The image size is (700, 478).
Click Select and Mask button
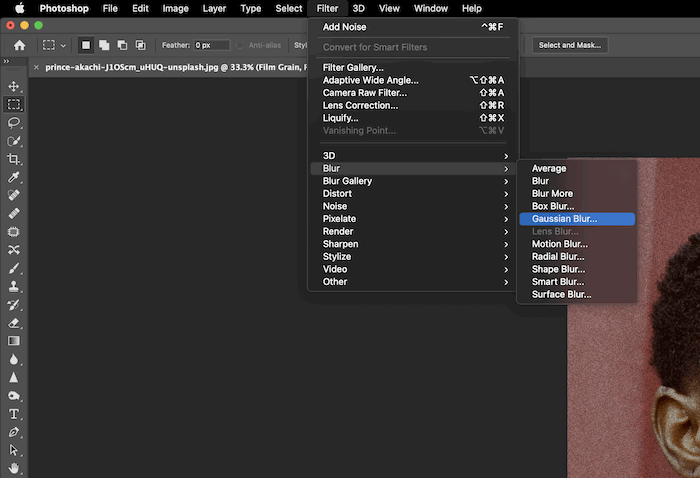pos(570,45)
